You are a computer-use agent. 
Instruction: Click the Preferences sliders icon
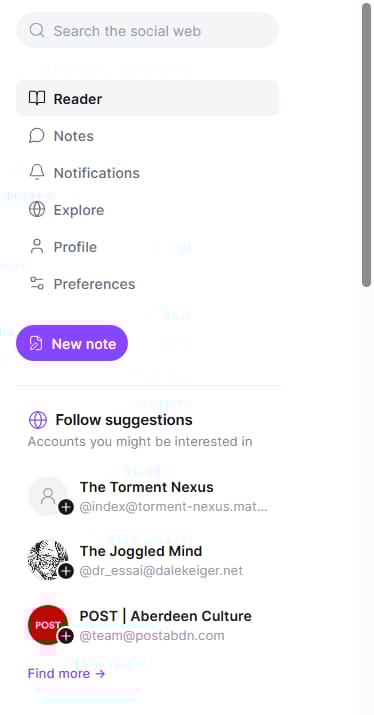pos(37,283)
